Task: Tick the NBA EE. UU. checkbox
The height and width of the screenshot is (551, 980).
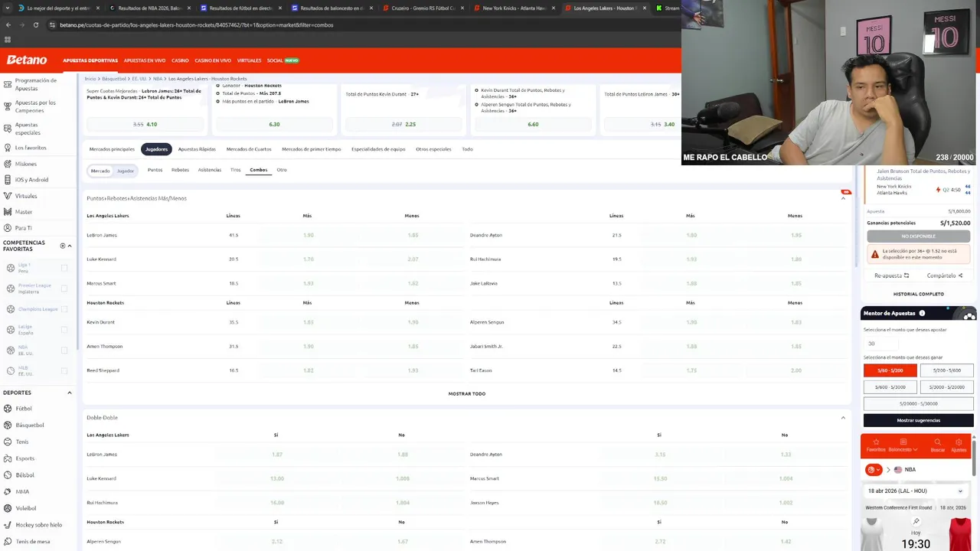Action: (64, 350)
